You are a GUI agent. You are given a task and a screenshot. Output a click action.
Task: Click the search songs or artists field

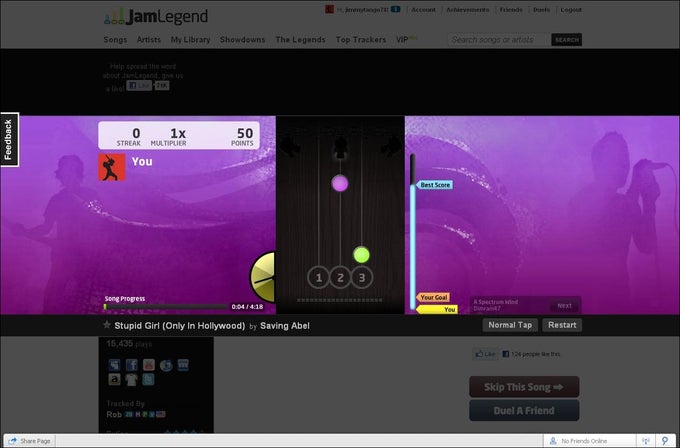[x=498, y=39]
